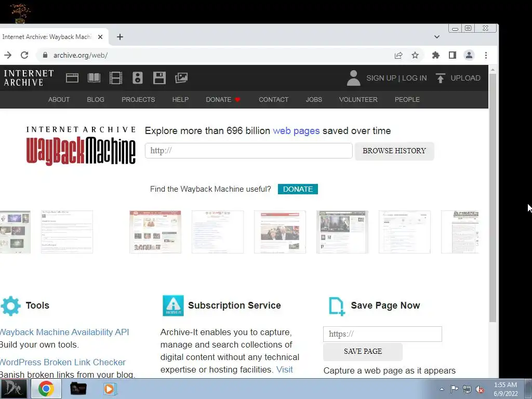Click the teal DONATE button

[x=298, y=189]
